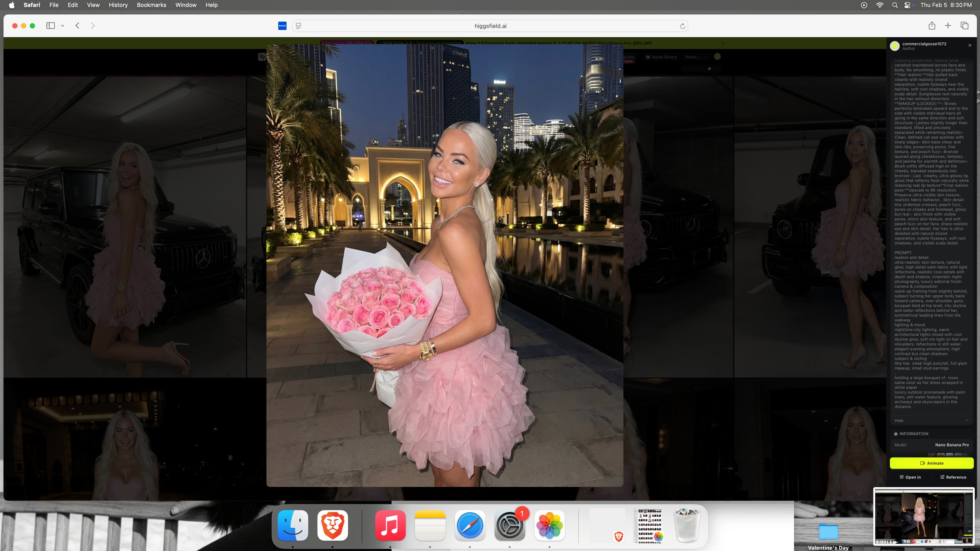
Task: Open the History menu
Action: [118, 5]
